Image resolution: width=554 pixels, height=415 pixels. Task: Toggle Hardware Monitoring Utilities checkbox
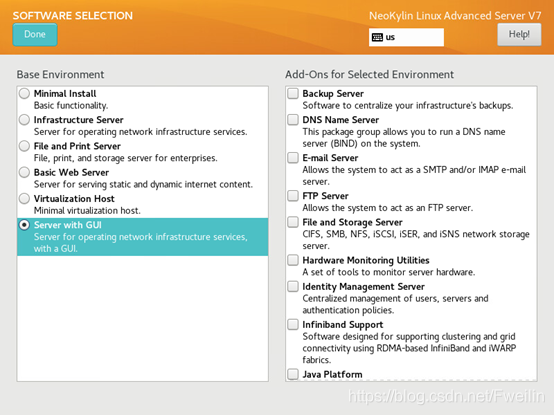[x=293, y=260]
